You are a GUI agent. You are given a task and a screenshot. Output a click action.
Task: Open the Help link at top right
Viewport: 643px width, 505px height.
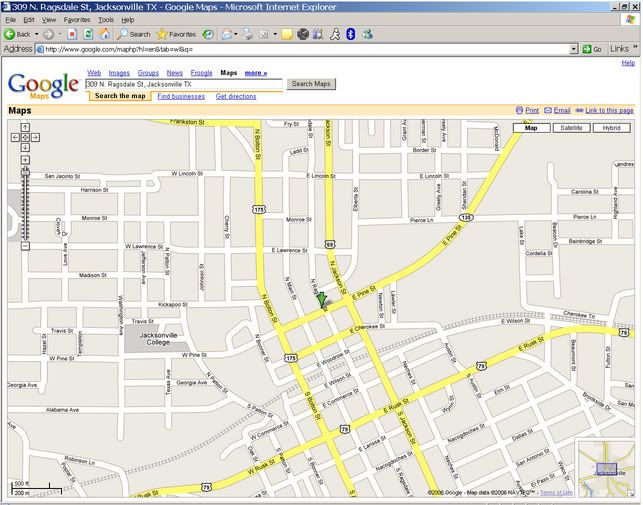point(628,63)
